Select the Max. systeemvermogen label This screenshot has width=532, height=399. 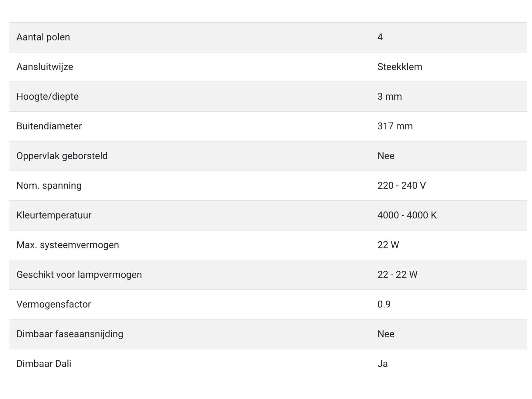coord(67,245)
